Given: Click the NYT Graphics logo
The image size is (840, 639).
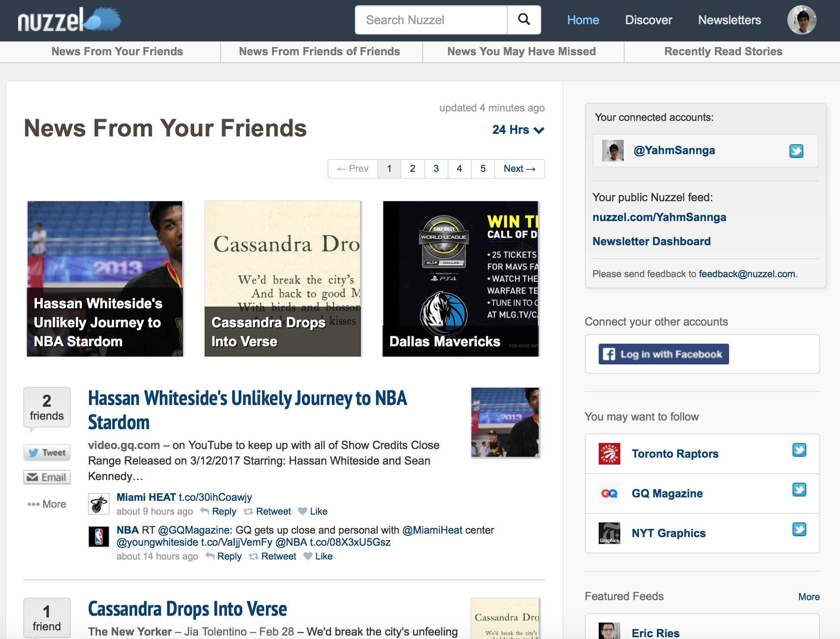Looking at the screenshot, I should coord(609,533).
